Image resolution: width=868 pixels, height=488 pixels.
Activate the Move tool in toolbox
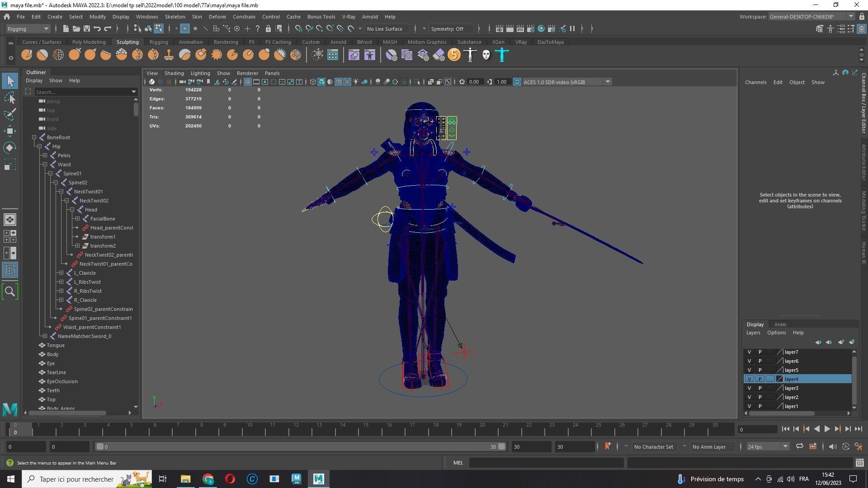pyautogui.click(x=10, y=131)
